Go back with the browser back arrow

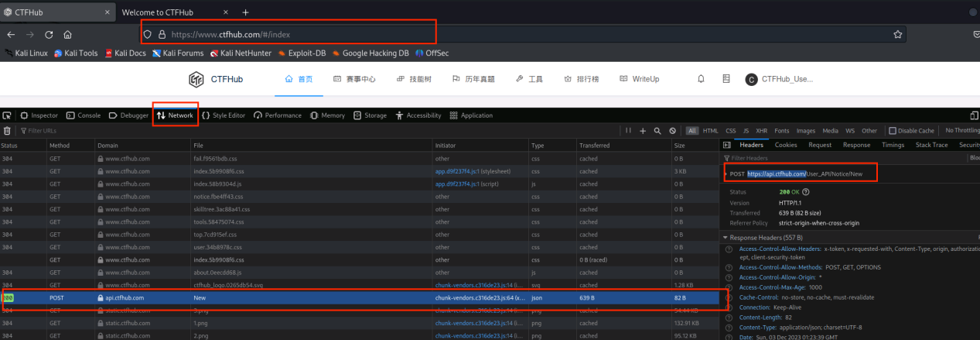pyautogui.click(x=11, y=35)
